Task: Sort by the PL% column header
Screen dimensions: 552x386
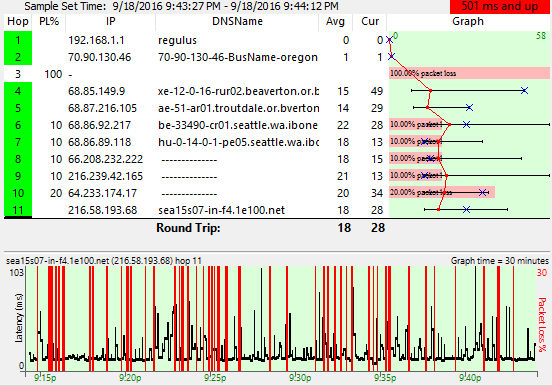Action: [x=49, y=22]
